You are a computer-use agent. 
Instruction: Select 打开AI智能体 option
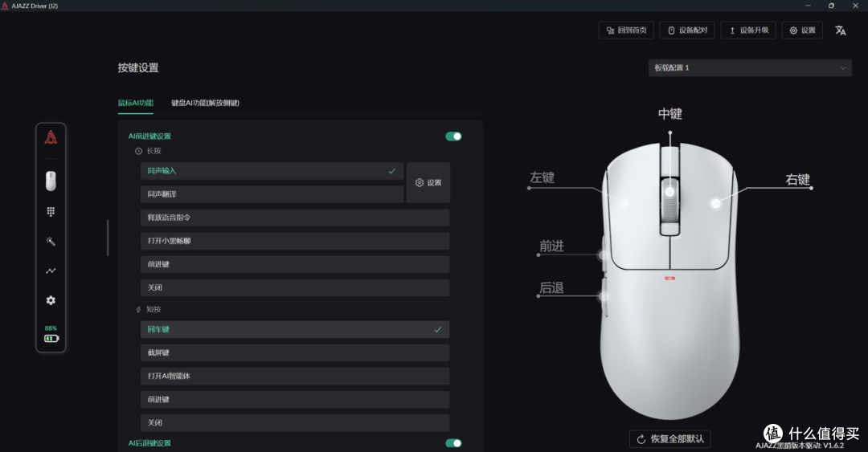click(x=295, y=376)
